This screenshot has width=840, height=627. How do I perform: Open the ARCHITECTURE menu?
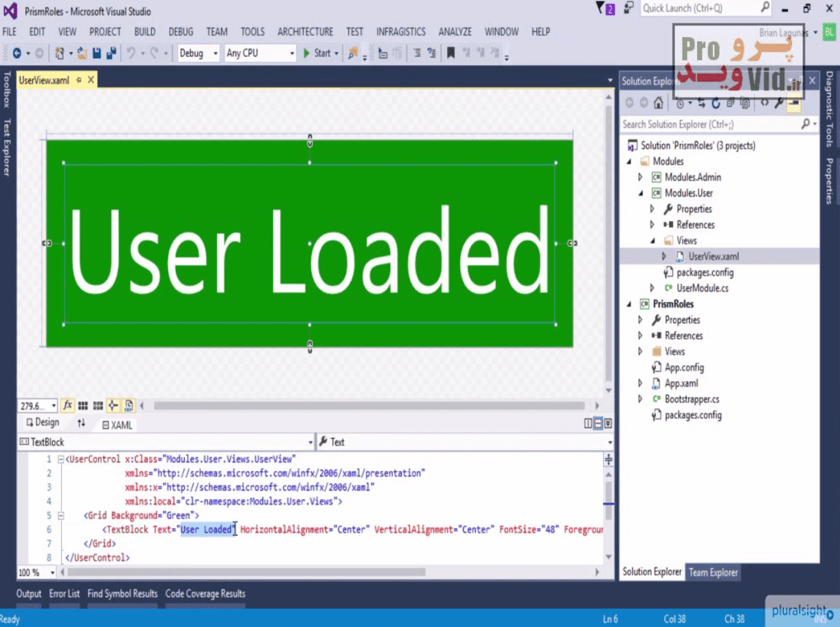click(305, 32)
